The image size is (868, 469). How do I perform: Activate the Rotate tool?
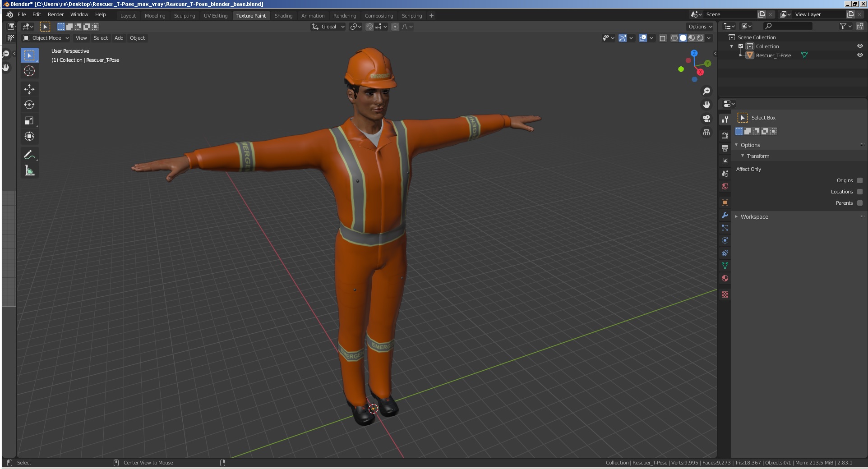click(x=29, y=105)
